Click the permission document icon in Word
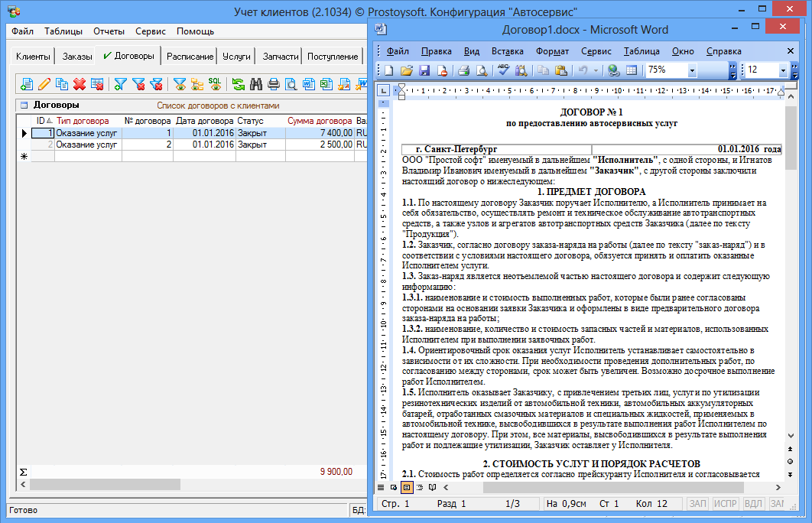The image size is (812, 523). (x=442, y=70)
